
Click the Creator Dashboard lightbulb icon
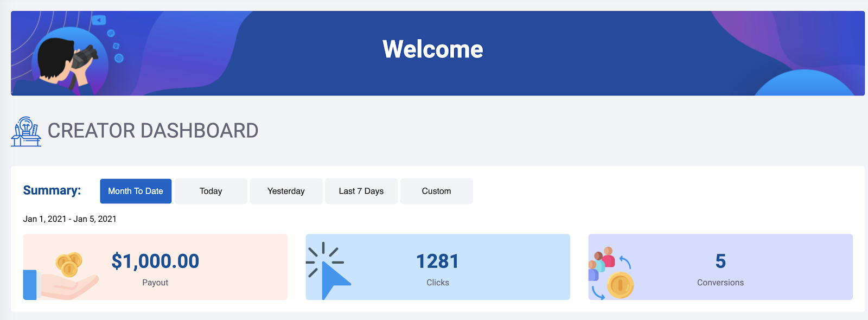pyautogui.click(x=26, y=131)
